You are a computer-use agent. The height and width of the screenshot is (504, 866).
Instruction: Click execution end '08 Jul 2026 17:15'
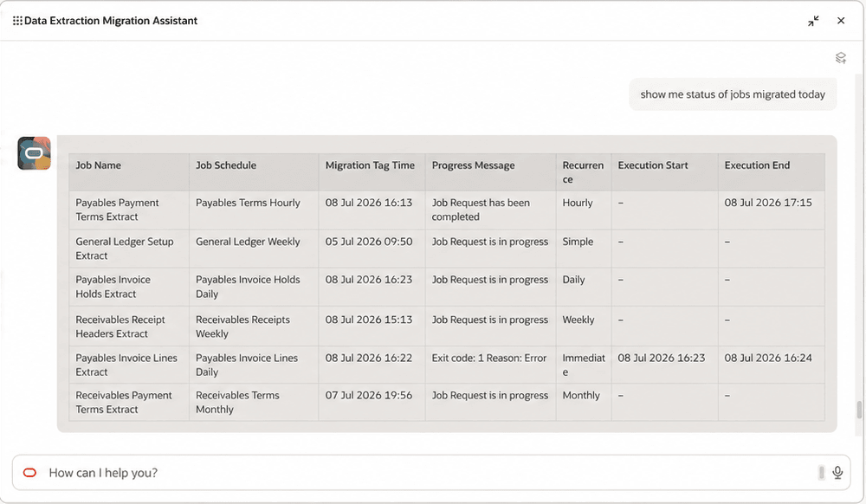tap(768, 203)
